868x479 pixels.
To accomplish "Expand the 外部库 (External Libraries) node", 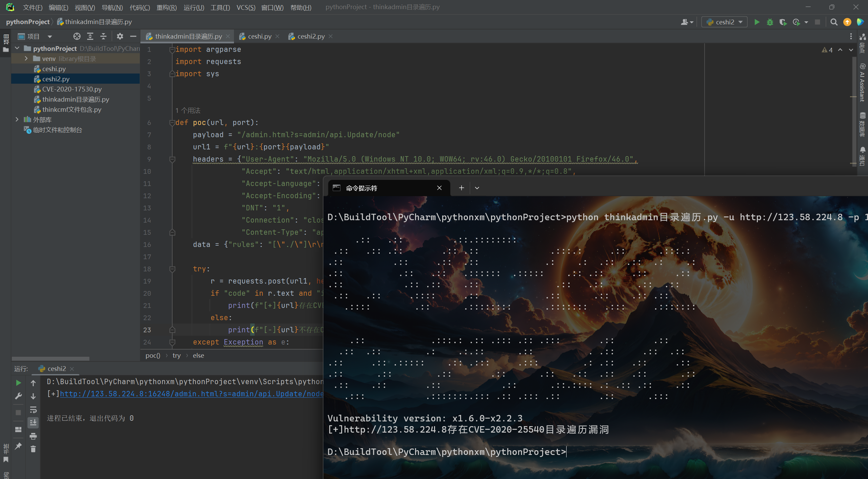I will 17,119.
